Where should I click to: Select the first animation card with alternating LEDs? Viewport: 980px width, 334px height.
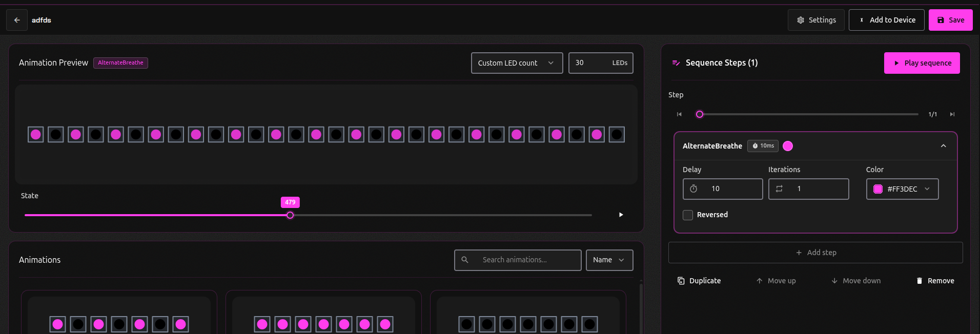coord(119,312)
